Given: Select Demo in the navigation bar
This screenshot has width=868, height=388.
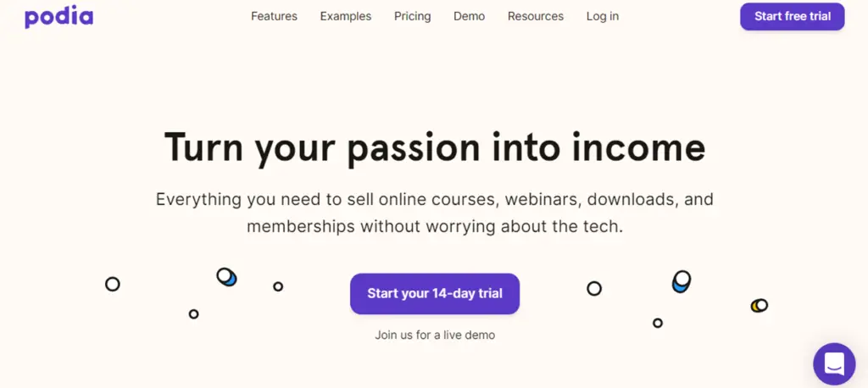Looking at the screenshot, I should click(x=469, y=16).
